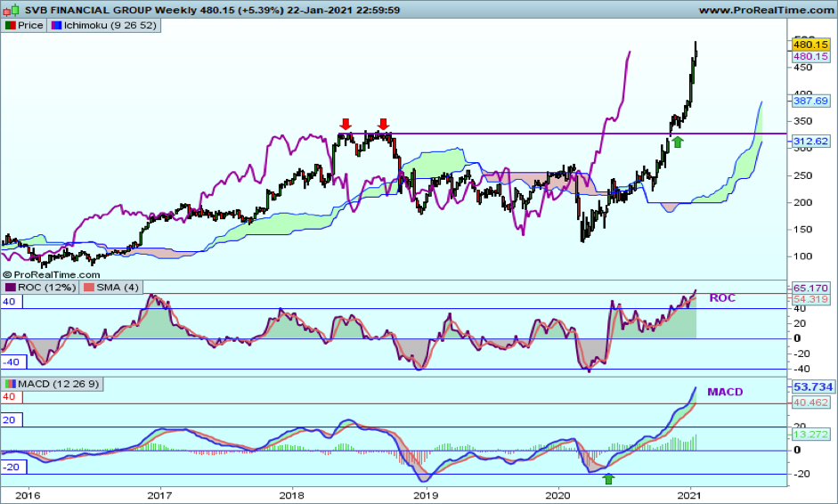The height and width of the screenshot is (504, 838).
Task: Click the green 13.272 histogram value label
Action: [810, 434]
